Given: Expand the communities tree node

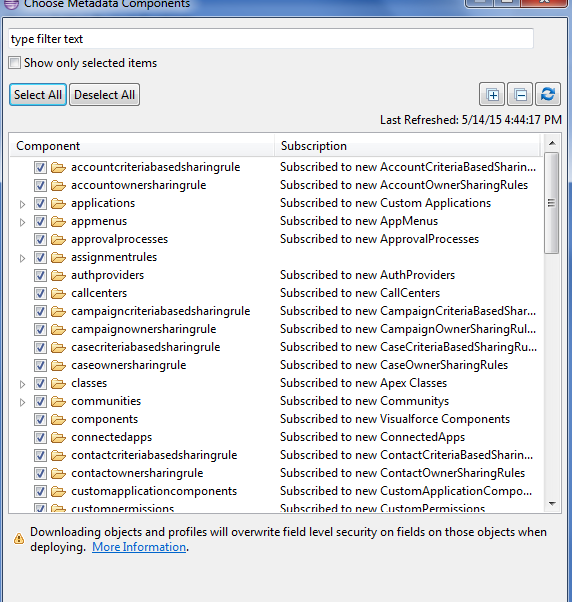Looking at the screenshot, I should 22,402.
